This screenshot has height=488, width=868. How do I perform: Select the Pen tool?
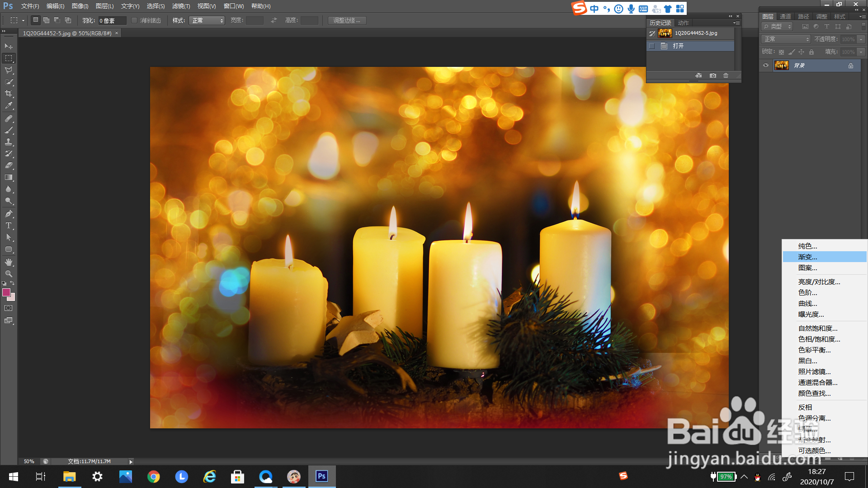[9, 214]
